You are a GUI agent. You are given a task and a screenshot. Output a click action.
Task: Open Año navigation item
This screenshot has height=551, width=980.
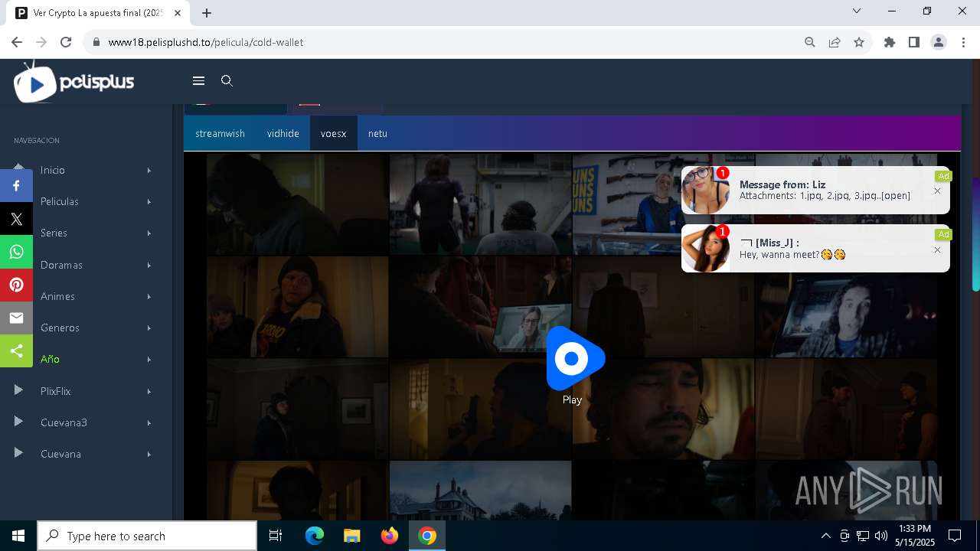pyautogui.click(x=50, y=359)
